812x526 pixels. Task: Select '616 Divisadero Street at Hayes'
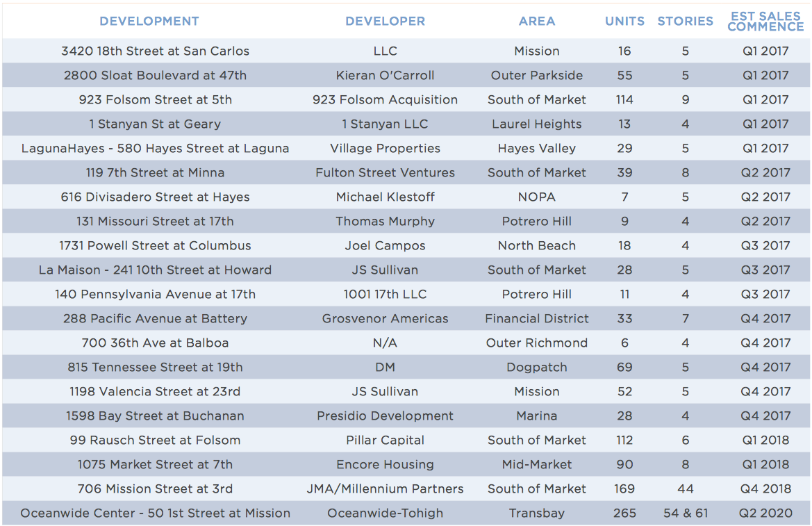tap(155, 197)
